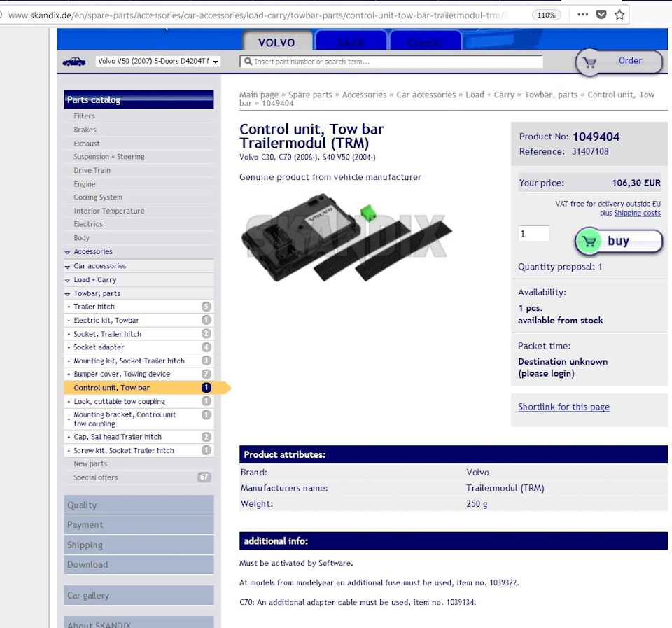Select Cooling System category
This screenshot has width=672, height=628.
point(98,197)
